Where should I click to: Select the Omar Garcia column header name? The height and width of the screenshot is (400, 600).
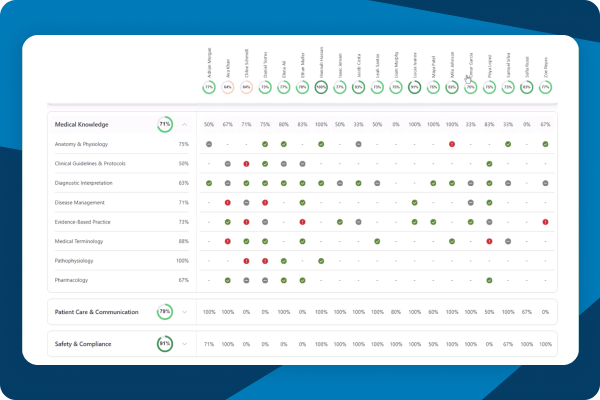[471, 65]
